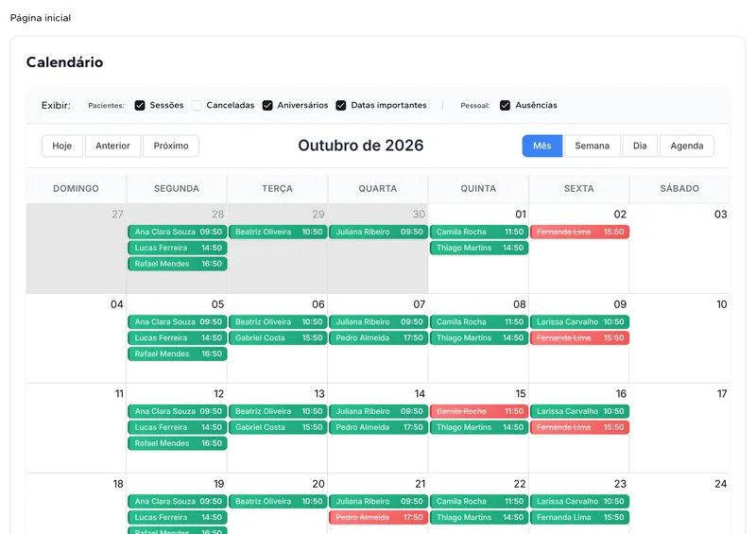The image size is (756, 534).
Task: Open cancelled Fernanda Lima session on day 16
Action: coord(579,427)
